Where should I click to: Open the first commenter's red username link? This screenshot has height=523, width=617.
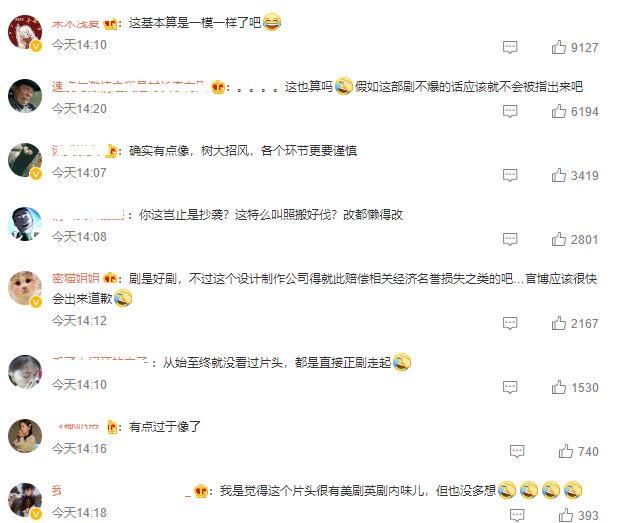76,24
